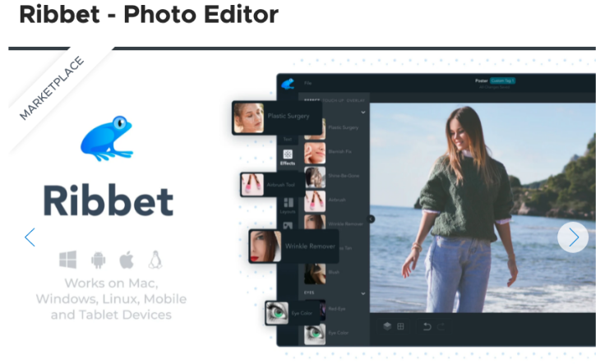Select the Effects sidebar tool
The image size is (605, 364).
point(288,158)
